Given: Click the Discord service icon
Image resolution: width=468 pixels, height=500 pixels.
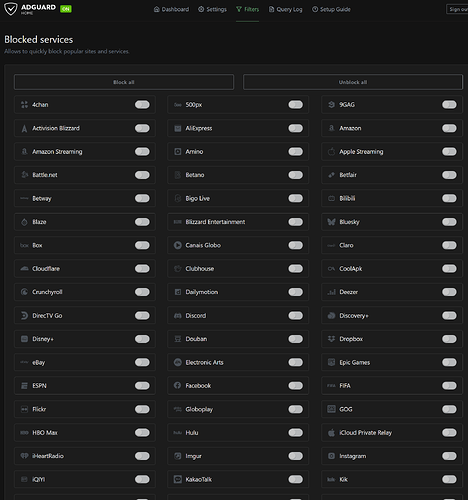Looking at the screenshot, I should point(178,315).
